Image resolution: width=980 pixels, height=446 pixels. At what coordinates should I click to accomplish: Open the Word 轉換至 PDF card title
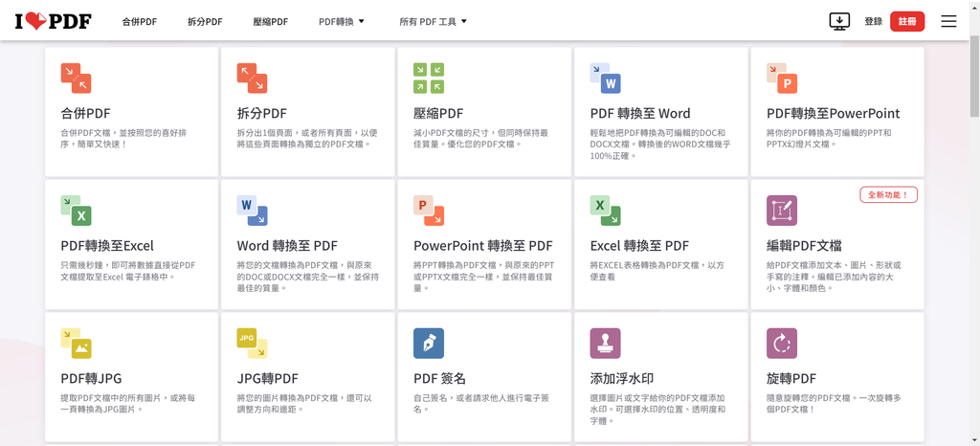(287, 246)
